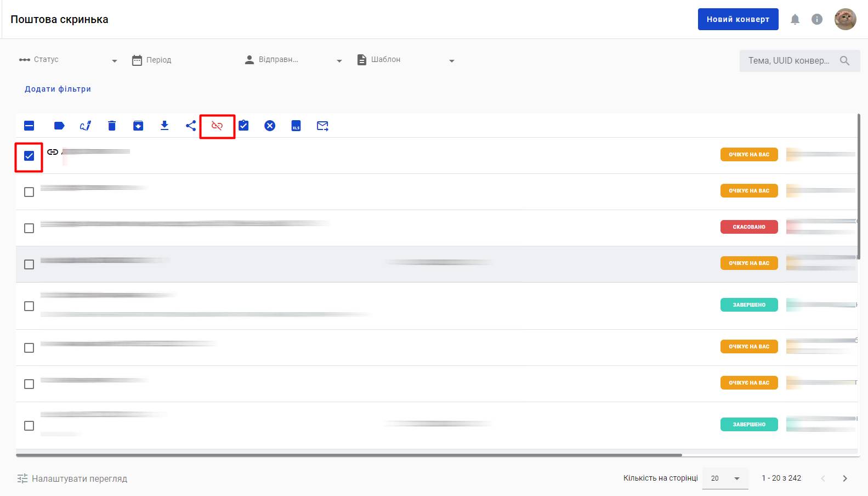Image resolution: width=868 pixels, height=496 pixels.
Task: Click the red broken-link unlink icon
Action: tap(217, 126)
